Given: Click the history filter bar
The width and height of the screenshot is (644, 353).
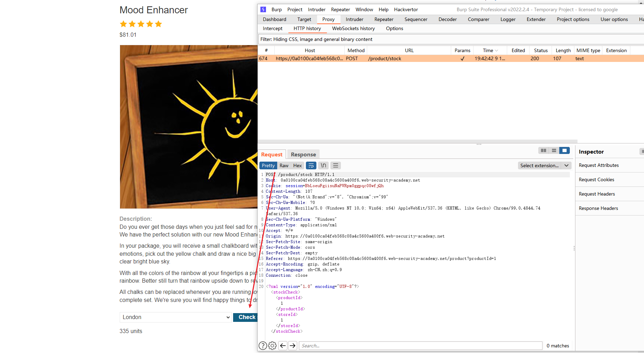Looking at the screenshot, I should [x=451, y=39].
